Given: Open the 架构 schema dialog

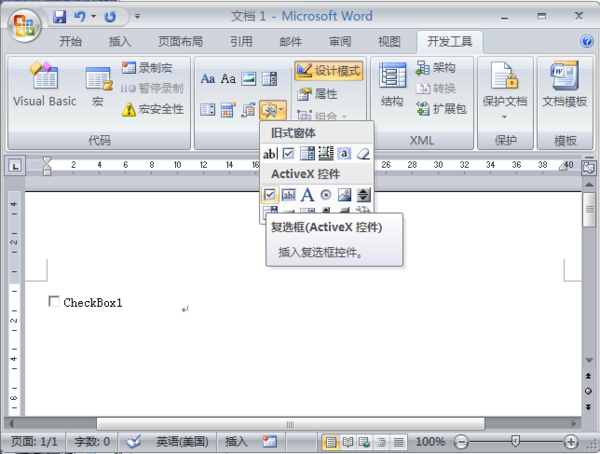Looking at the screenshot, I should [435, 68].
